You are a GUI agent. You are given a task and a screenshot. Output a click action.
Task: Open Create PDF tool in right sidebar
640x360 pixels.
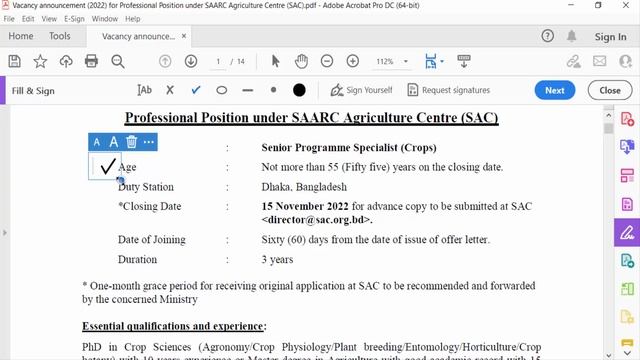627,119
